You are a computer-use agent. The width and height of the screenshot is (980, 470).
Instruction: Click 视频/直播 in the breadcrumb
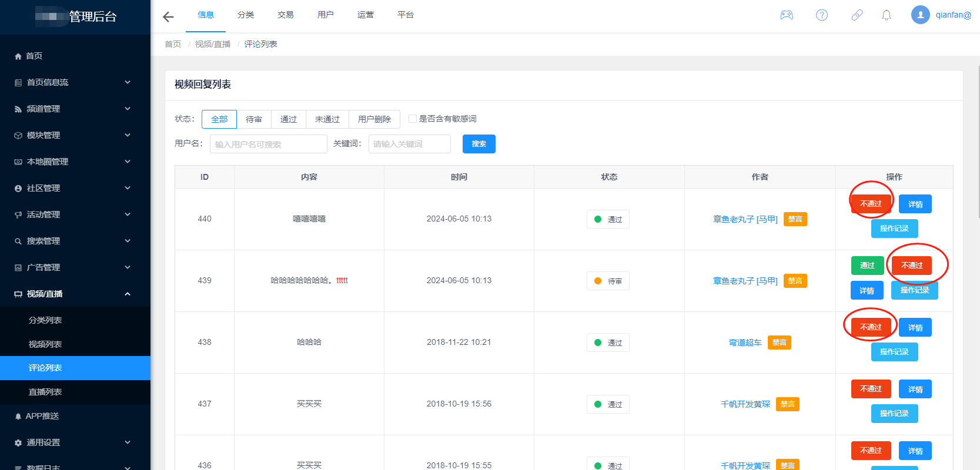coord(213,44)
